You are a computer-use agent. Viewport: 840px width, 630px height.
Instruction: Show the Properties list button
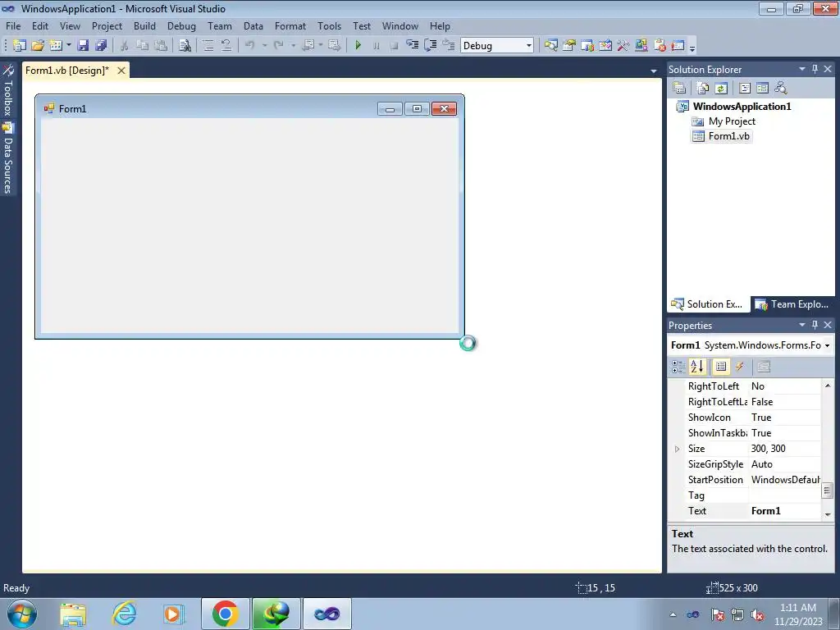pyautogui.click(x=721, y=367)
